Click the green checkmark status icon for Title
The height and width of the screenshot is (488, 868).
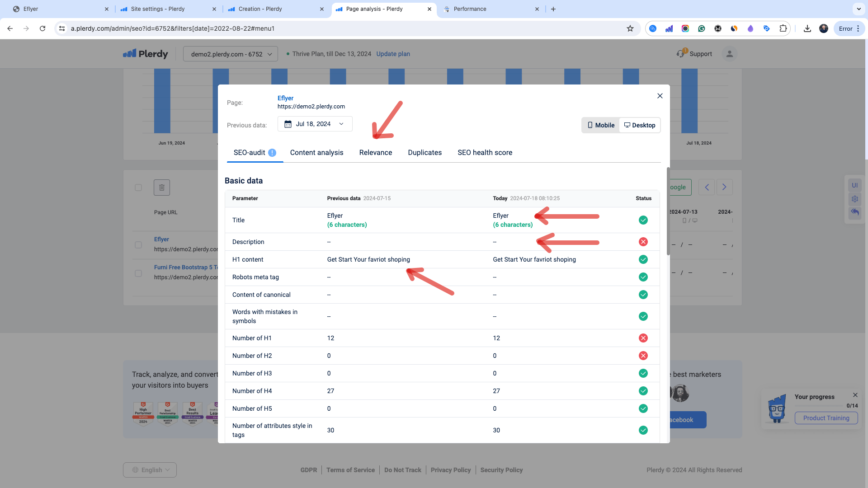coord(643,220)
